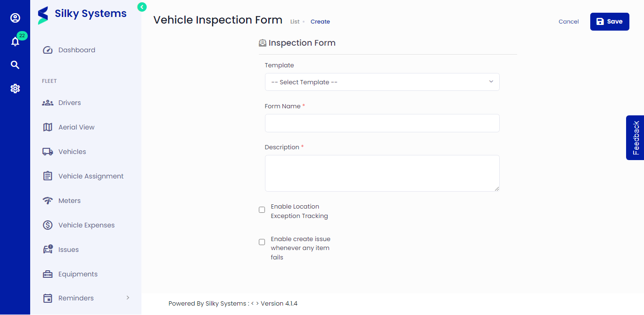Open the Issues page
The width and height of the screenshot is (644, 315).
69,249
